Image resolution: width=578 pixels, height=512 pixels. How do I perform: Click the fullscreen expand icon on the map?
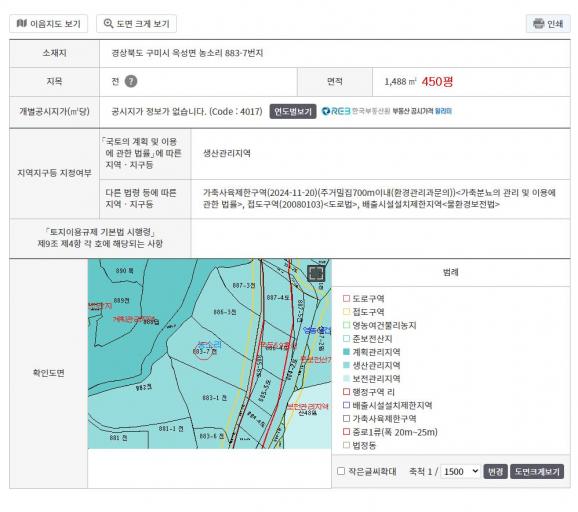coord(316,273)
